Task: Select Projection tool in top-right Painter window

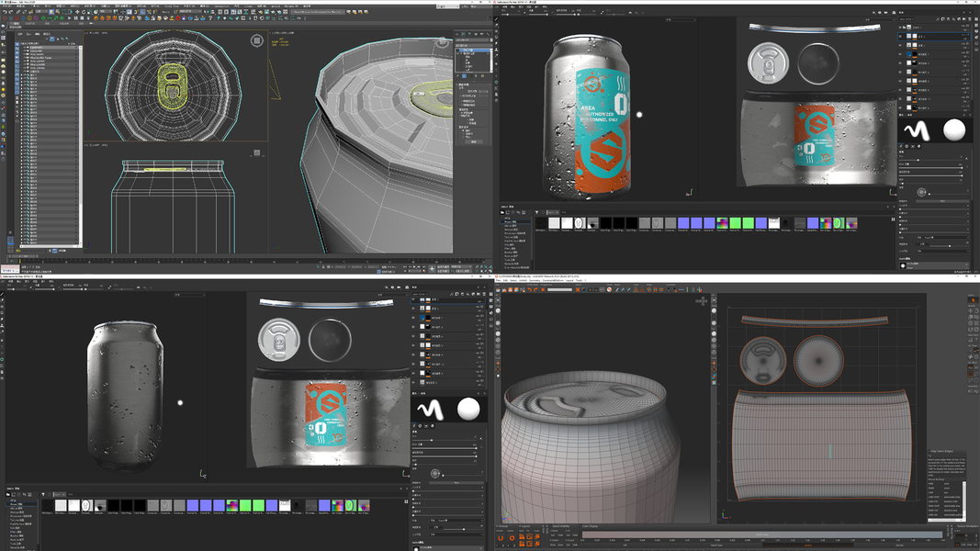Action: (496, 31)
